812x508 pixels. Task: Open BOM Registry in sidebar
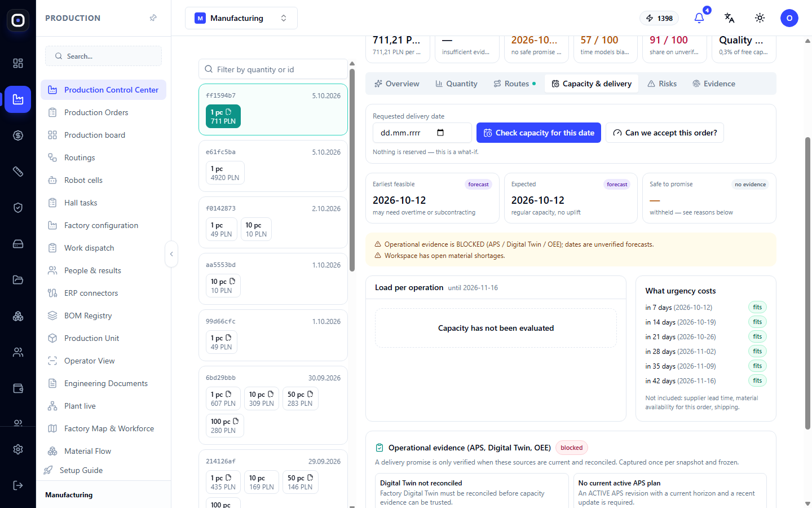103,316
